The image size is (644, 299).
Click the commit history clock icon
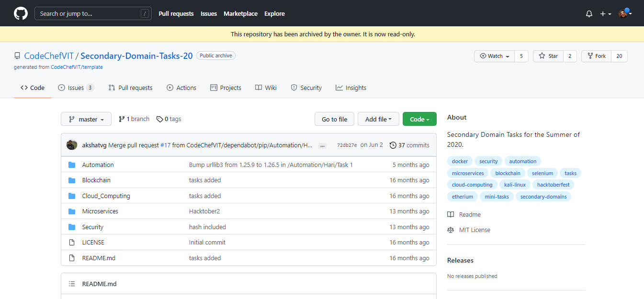coord(393,145)
